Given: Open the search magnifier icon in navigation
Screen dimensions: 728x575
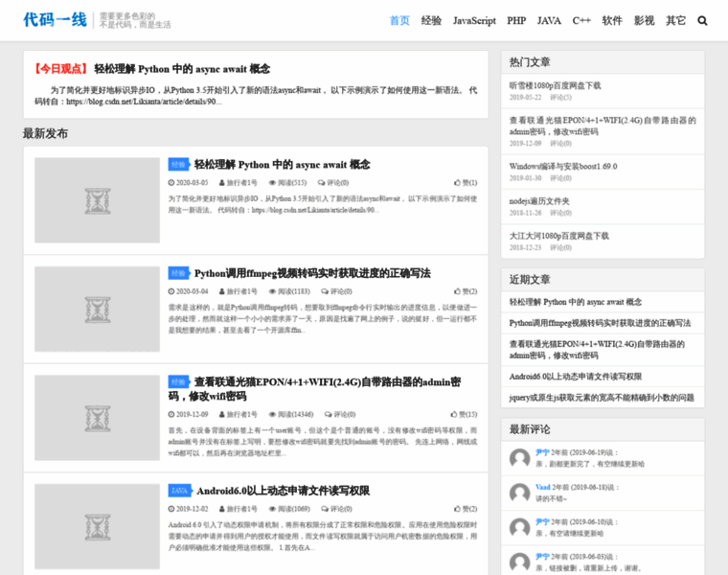Looking at the screenshot, I should coord(702,20).
